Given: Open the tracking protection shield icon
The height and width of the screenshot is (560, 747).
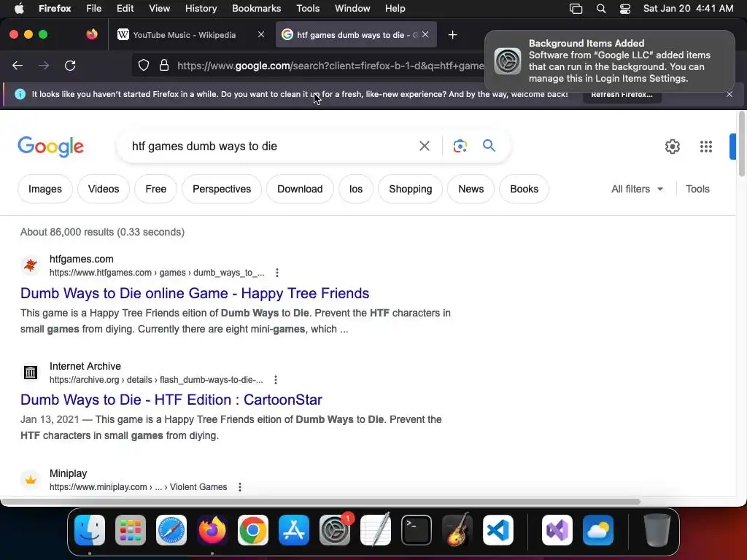Looking at the screenshot, I should click(144, 65).
